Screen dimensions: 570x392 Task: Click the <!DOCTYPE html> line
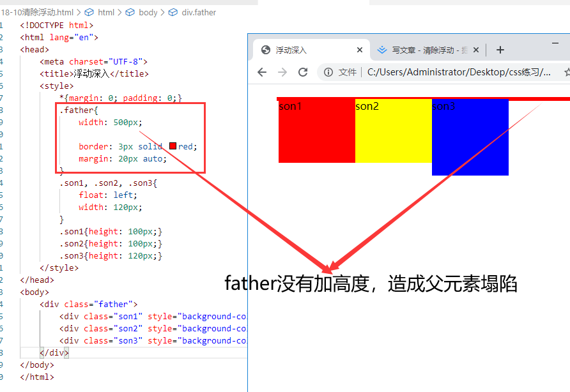click(x=57, y=26)
